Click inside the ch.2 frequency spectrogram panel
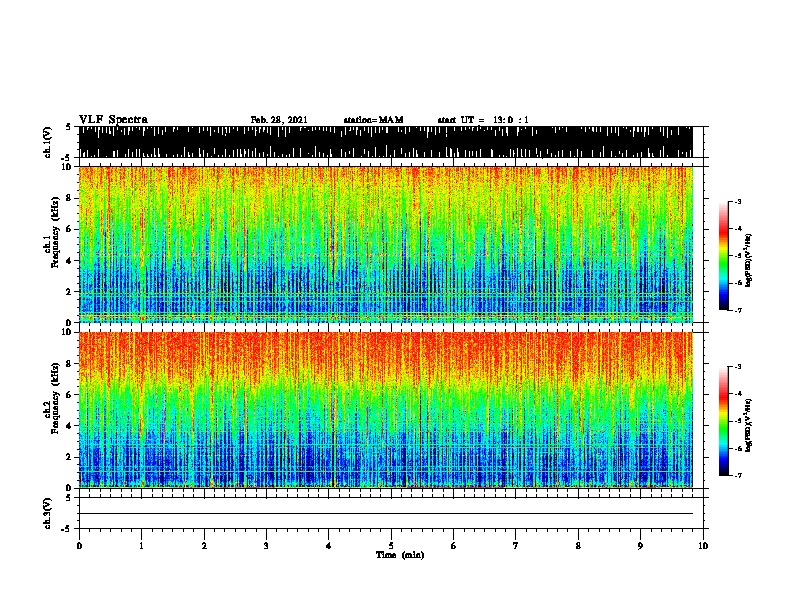 386,410
